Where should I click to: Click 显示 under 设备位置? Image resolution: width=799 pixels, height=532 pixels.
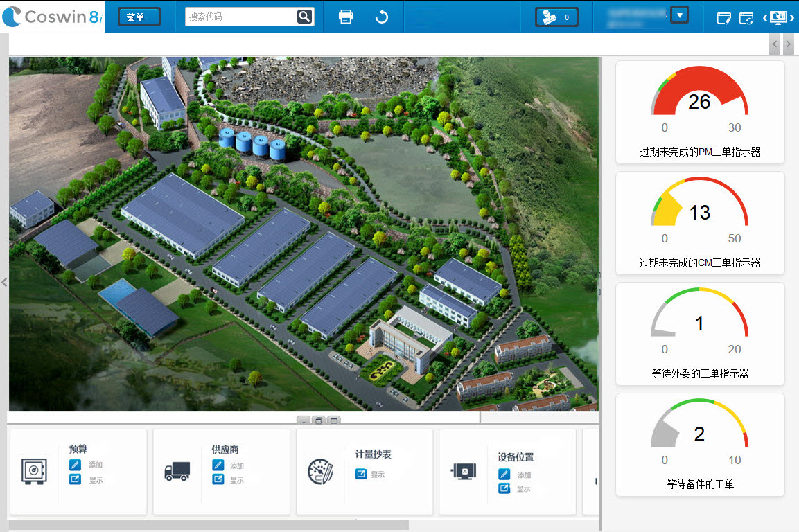coord(523,488)
